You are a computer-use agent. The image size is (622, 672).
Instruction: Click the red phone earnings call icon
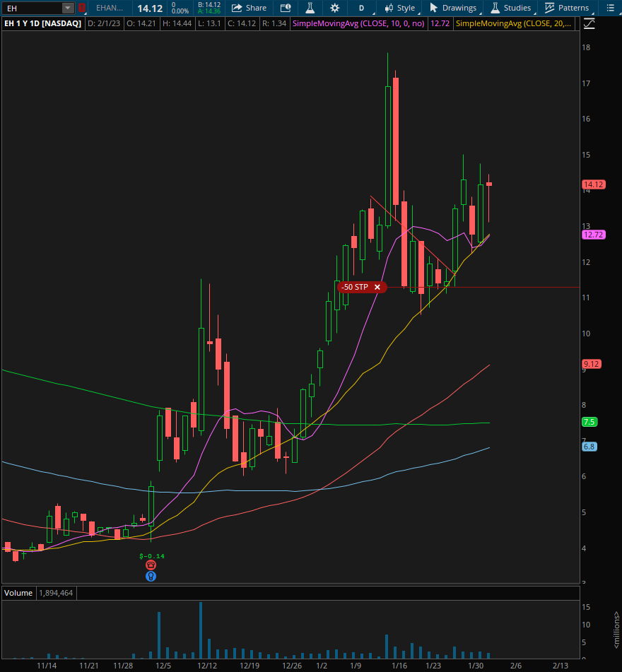[x=151, y=565]
